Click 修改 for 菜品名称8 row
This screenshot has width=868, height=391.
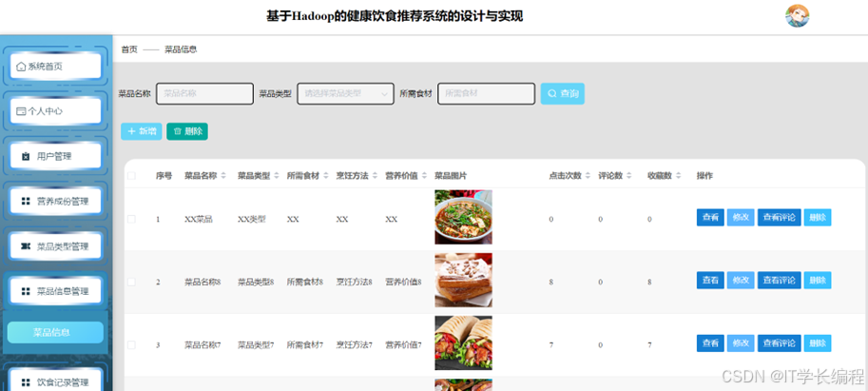741,281
